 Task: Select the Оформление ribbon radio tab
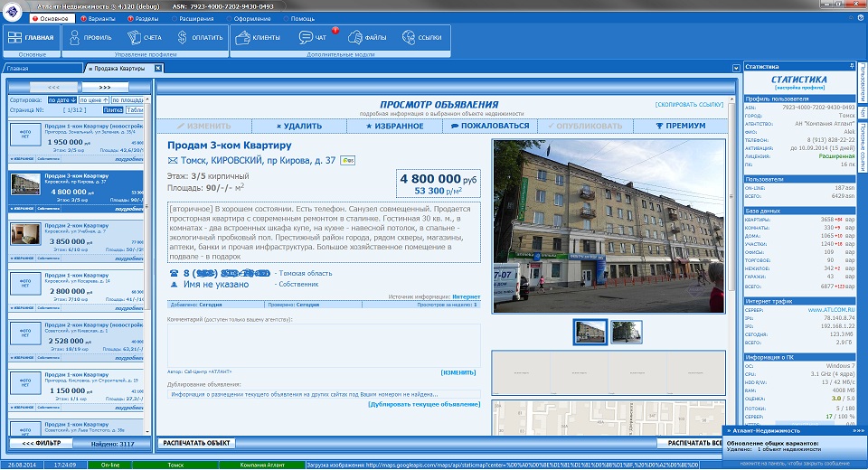click(248, 18)
